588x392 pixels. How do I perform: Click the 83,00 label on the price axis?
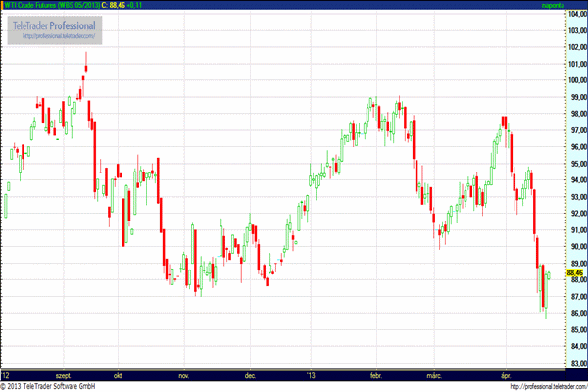(572, 364)
